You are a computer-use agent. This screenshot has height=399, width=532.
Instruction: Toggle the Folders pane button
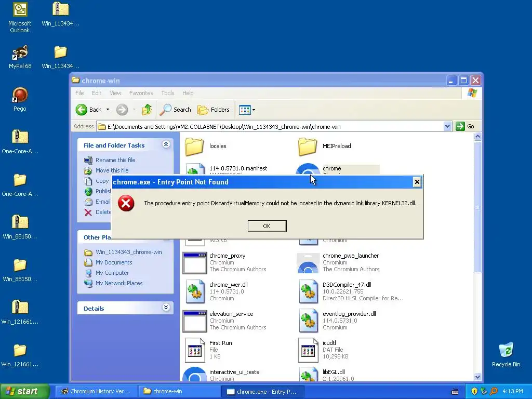click(214, 110)
